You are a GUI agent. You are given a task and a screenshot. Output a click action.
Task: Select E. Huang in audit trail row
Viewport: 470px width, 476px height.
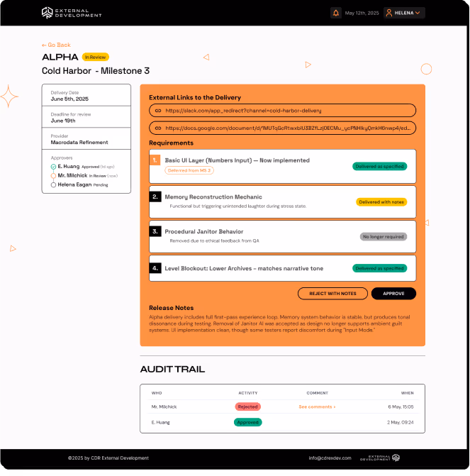(x=160, y=422)
